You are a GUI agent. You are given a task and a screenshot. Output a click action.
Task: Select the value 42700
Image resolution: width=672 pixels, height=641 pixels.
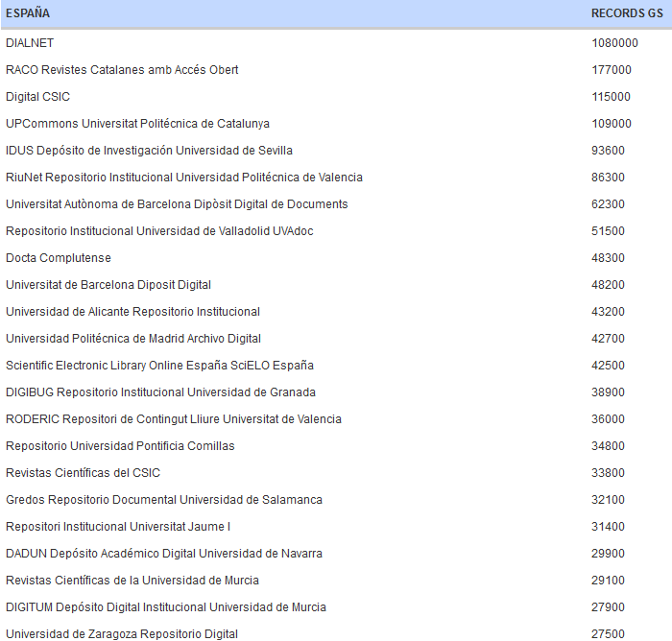coord(608,339)
